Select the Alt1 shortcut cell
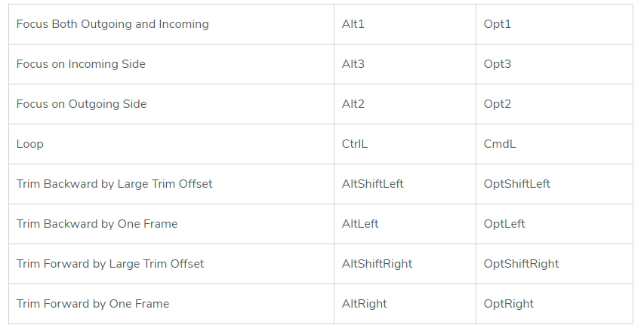The image size is (644, 331). (x=353, y=24)
